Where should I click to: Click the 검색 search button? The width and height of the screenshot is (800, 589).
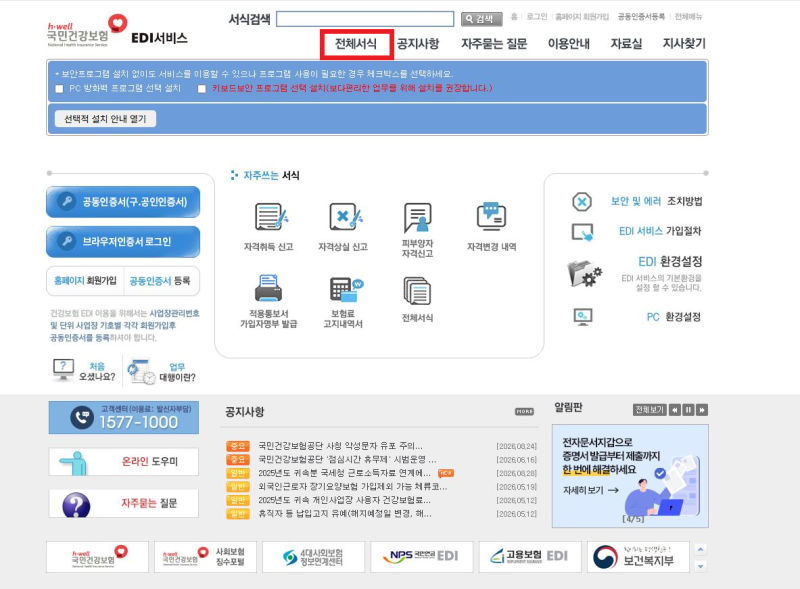[481, 19]
